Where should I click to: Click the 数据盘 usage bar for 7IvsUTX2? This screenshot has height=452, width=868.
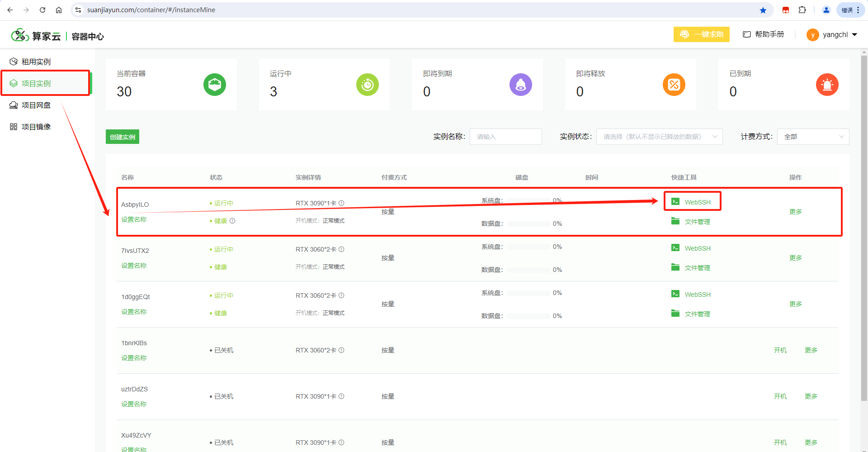point(529,270)
